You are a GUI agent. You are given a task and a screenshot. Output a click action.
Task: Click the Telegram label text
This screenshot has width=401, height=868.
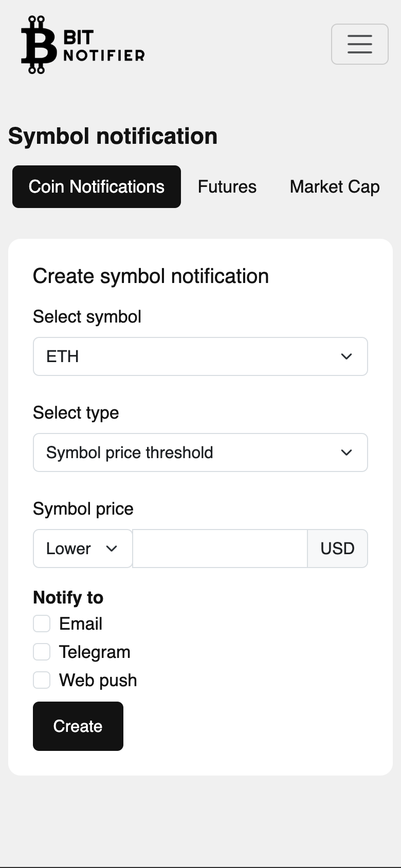[95, 652]
